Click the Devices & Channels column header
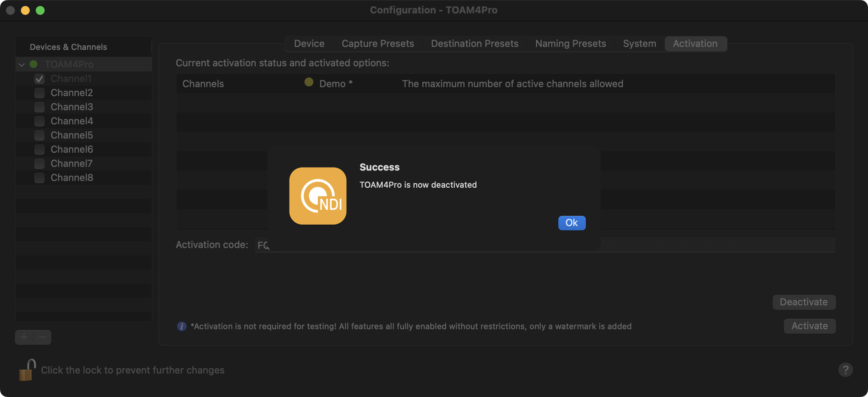The image size is (868, 397). (x=83, y=47)
